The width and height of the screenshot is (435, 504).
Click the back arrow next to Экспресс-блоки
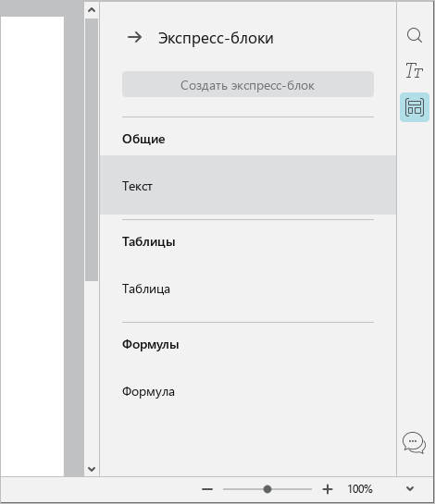click(x=134, y=38)
